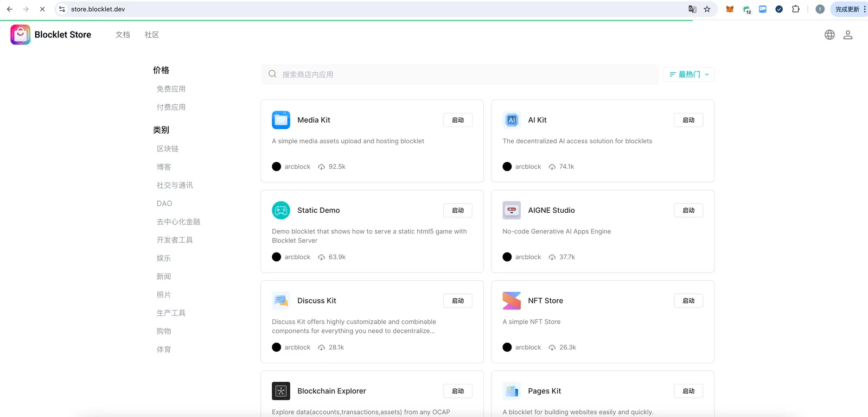Click arcblock avatar on NFT Store card

507,347
